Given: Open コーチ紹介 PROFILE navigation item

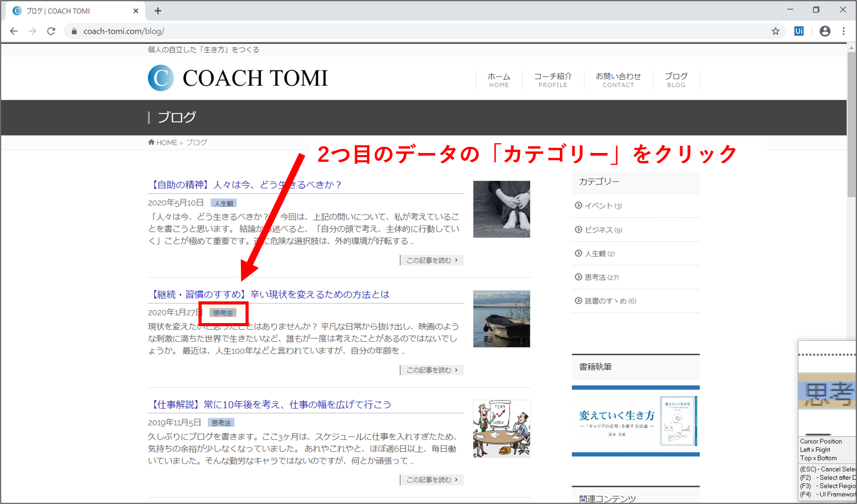Looking at the screenshot, I should [x=553, y=80].
